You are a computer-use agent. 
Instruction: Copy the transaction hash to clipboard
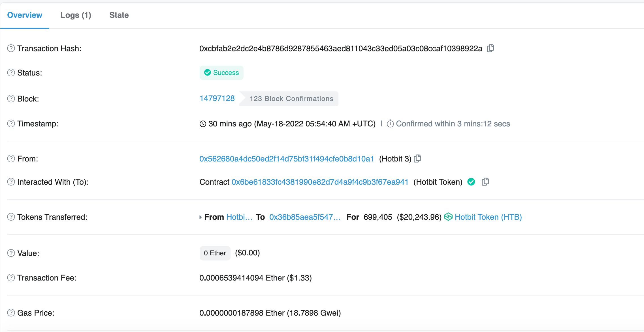[491, 48]
